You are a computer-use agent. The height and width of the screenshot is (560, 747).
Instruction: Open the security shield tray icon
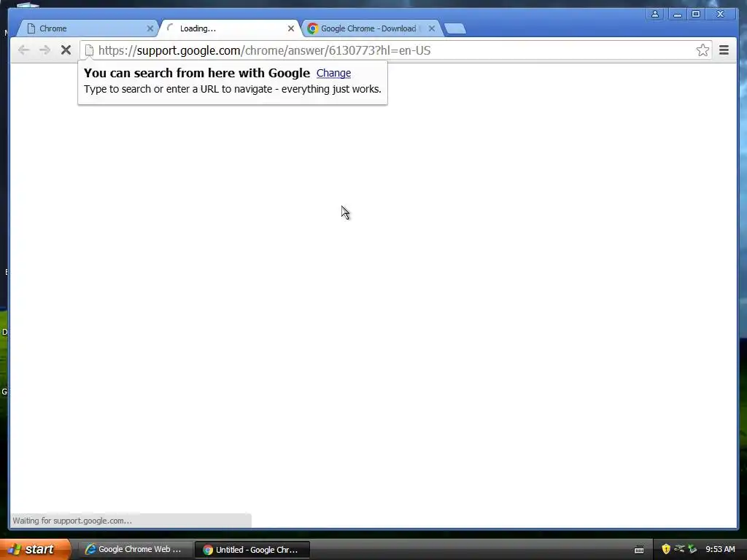[x=666, y=549]
